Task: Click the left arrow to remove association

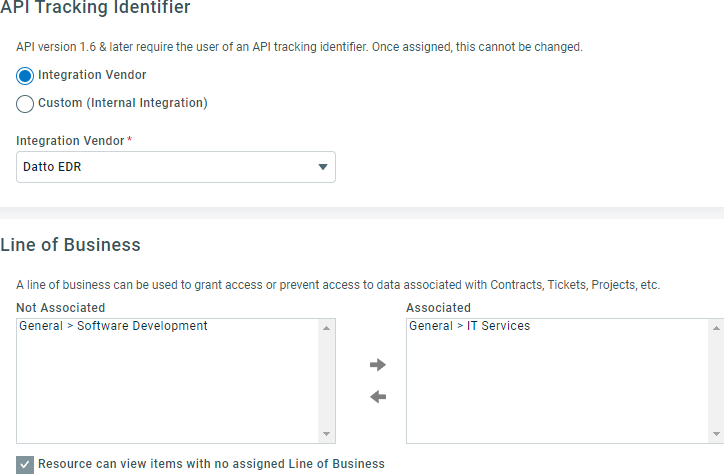Action: [378, 396]
